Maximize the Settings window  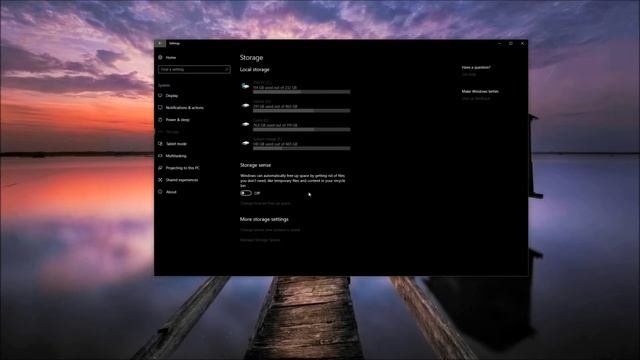pyautogui.click(x=511, y=43)
